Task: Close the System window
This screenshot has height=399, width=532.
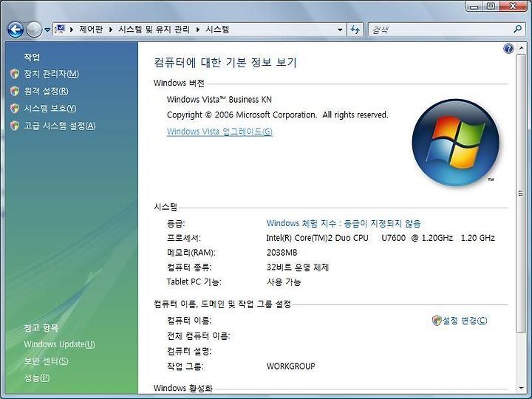Action: (x=514, y=6)
